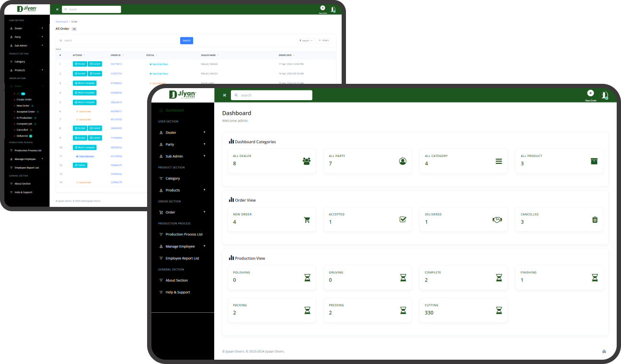This screenshot has width=621, height=364.
Task: Click the Cutting hourglass icon
Action: click(x=499, y=310)
